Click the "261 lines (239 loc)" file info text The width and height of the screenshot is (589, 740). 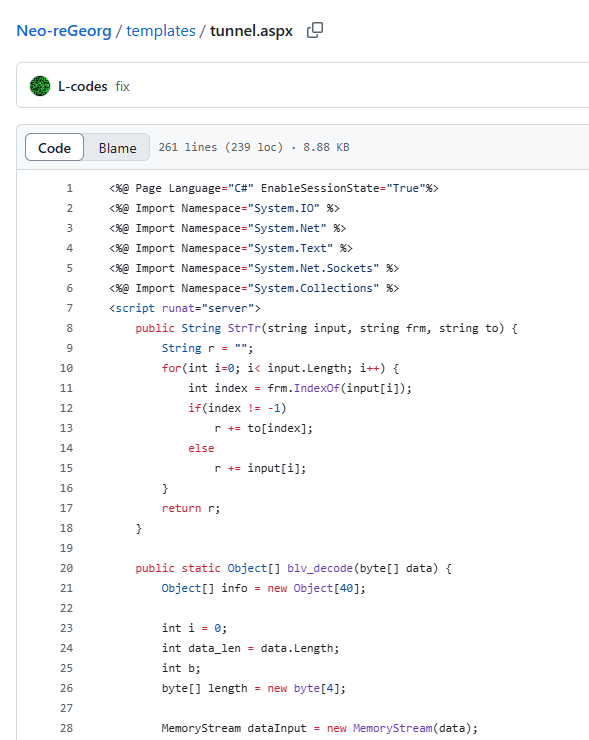click(x=220, y=147)
